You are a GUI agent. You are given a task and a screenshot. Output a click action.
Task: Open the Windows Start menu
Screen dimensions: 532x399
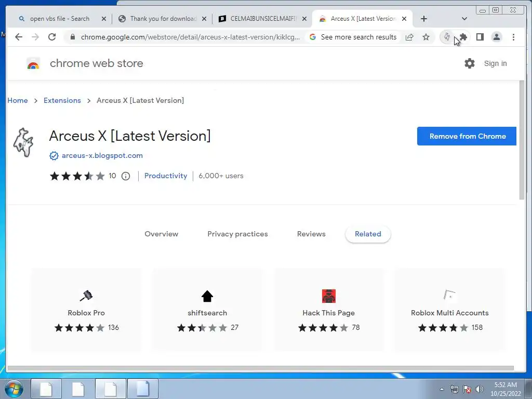coord(14,389)
